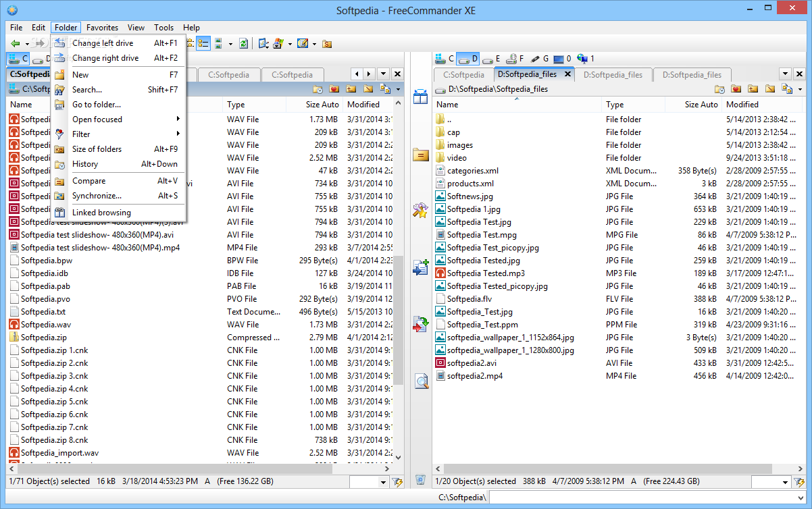
Task: Open the Favorites menu
Action: tap(102, 28)
